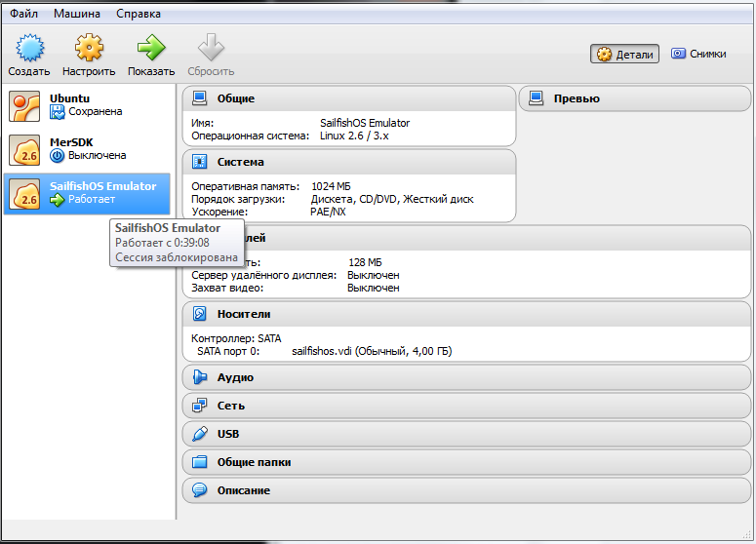Click the Аудио speaker icon
This screenshot has height=544, width=756.
[x=200, y=377]
